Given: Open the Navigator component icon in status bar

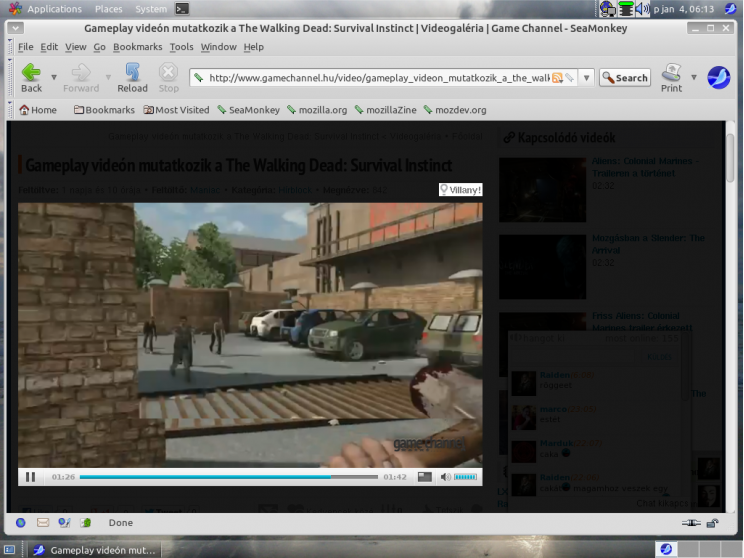Looking at the screenshot, I should click(x=20, y=522).
